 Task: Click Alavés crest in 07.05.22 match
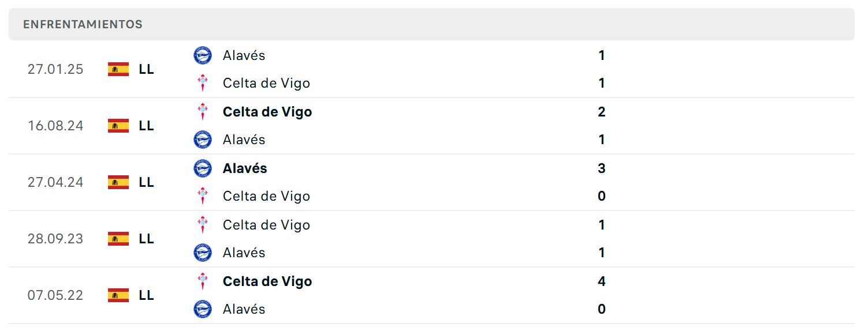[203, 309]
